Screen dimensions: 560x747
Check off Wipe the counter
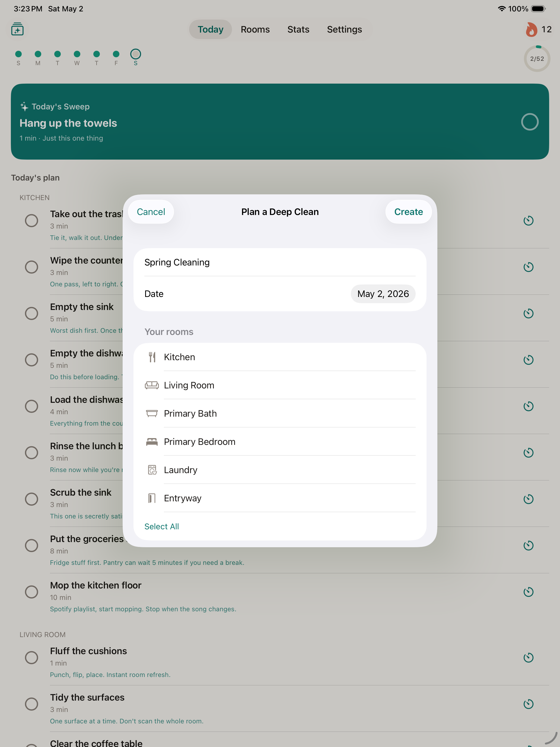pyautogui.click(x=31, y=267)
